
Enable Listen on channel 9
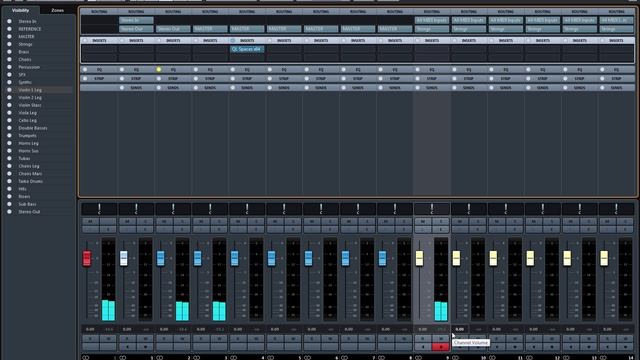423,229
